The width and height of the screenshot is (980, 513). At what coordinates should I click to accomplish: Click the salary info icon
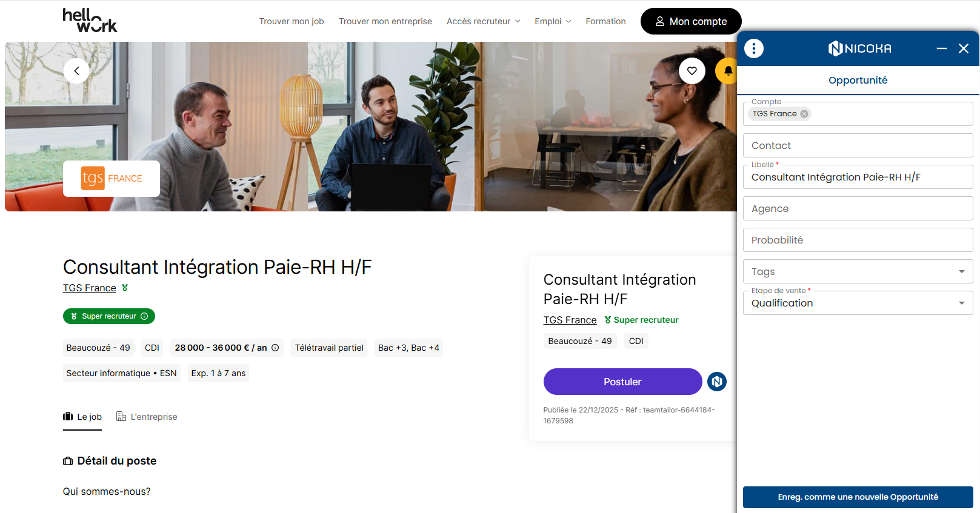pos(275,348)
